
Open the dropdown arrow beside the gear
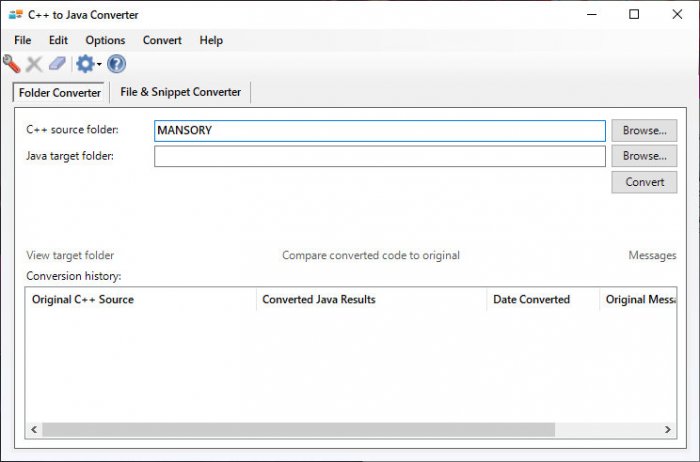coord(99,65)
